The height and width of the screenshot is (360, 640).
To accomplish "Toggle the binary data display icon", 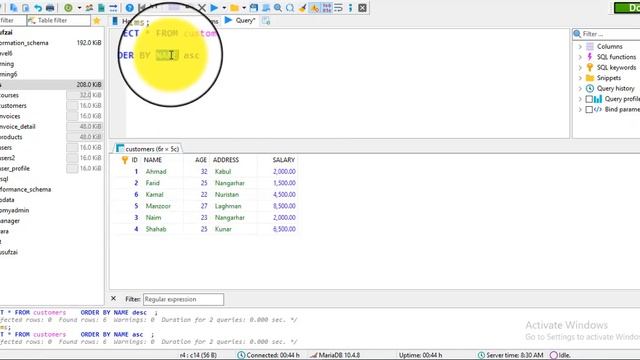I will pyautogui.click(x=327, y=8).
